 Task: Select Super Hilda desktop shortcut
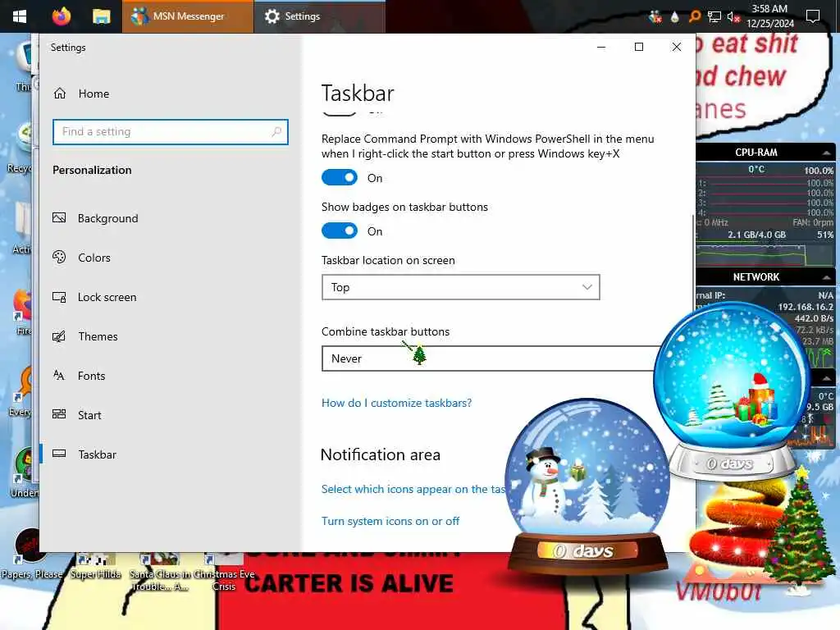[96, 567]
